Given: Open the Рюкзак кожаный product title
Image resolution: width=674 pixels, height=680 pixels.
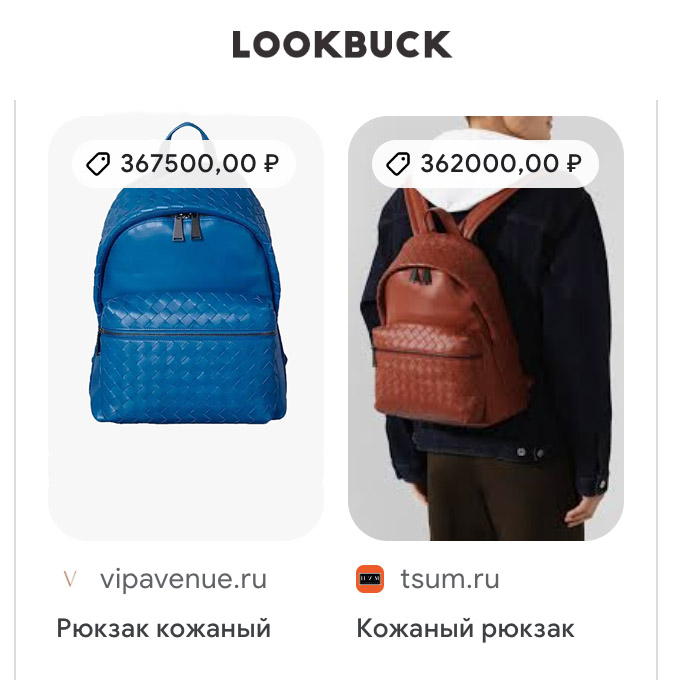Looking at the screenshot, I should click(x=164, y=628).
